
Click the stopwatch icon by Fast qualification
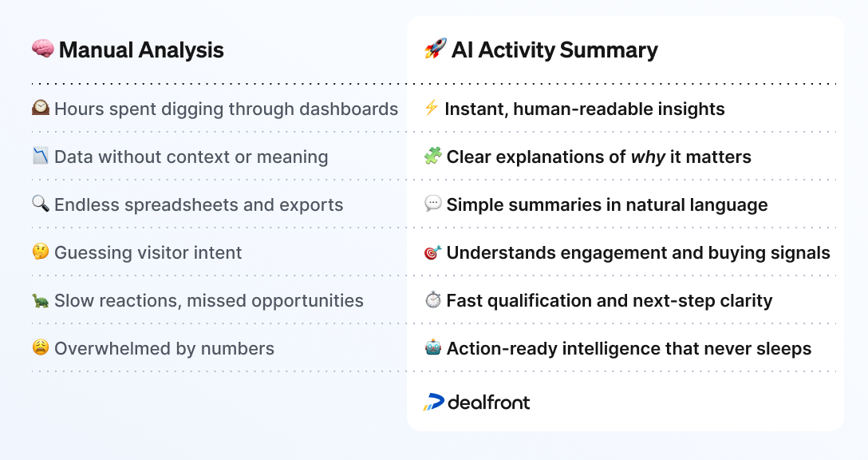click(433, 299)
